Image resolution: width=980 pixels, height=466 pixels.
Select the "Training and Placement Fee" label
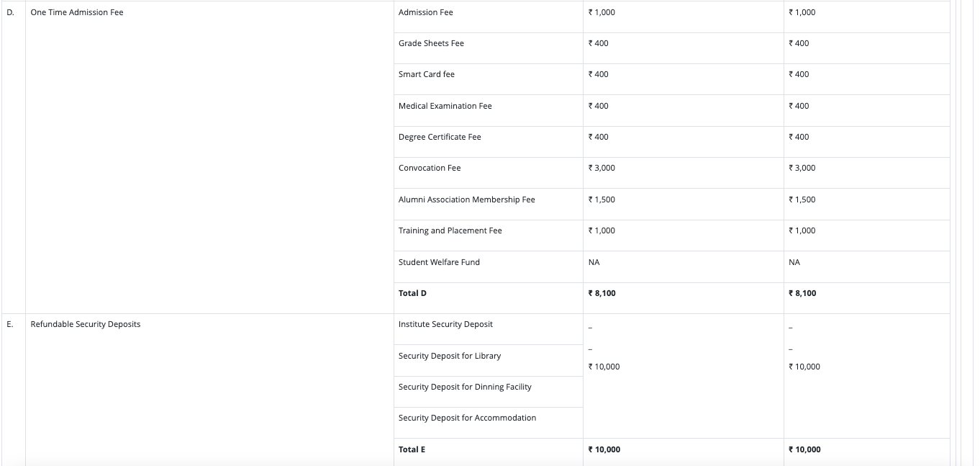tap(450, 230)
